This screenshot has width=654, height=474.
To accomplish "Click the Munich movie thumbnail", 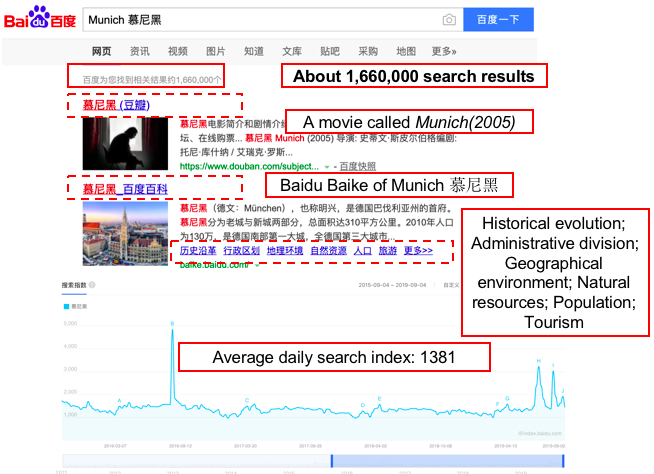I will (x=125, y=144).
